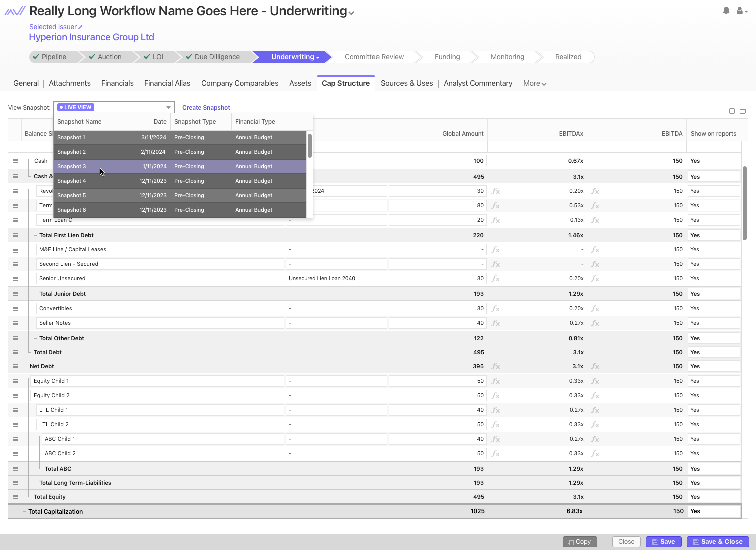The image size is (756, 550).
Task: Click the drag handle on the Total Capitalization row
Action: pyautogui.click(x=15, y=511)
